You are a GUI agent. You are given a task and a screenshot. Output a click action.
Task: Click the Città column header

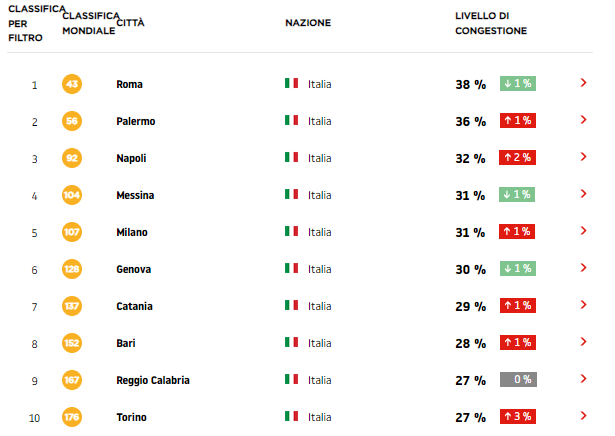coord(130,23)
